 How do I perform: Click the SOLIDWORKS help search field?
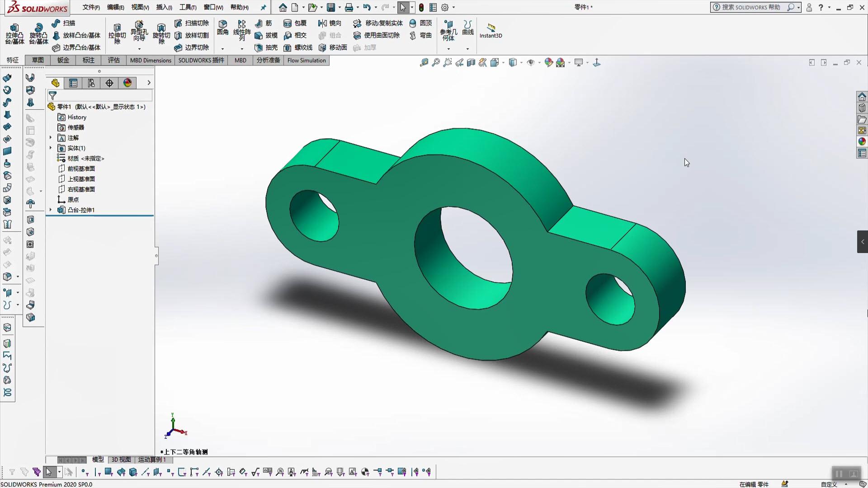point(750,7)
